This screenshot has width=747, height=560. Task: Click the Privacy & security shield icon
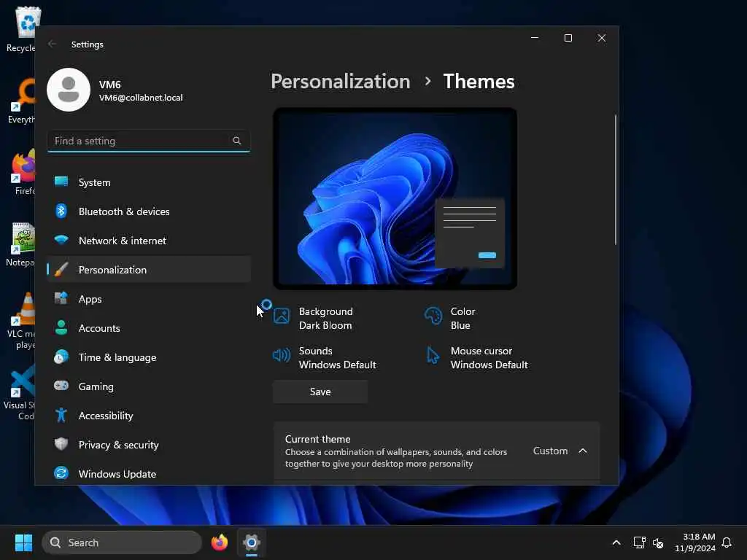(x=61, y=444)
